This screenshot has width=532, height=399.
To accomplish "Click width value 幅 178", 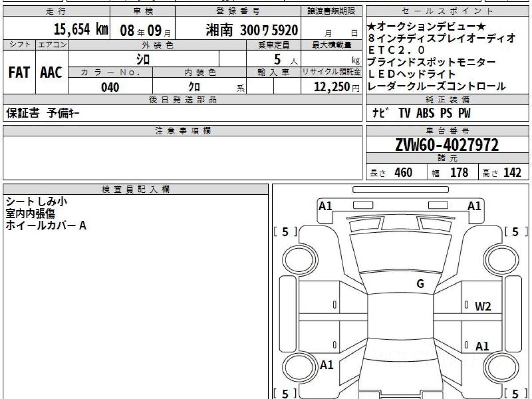I will click(x=450, y=172).
